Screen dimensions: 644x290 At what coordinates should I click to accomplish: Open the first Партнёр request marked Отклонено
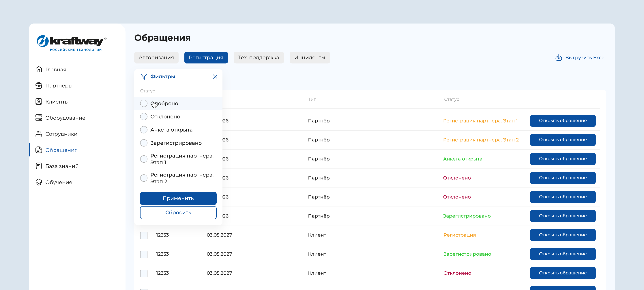pos(563,178)
